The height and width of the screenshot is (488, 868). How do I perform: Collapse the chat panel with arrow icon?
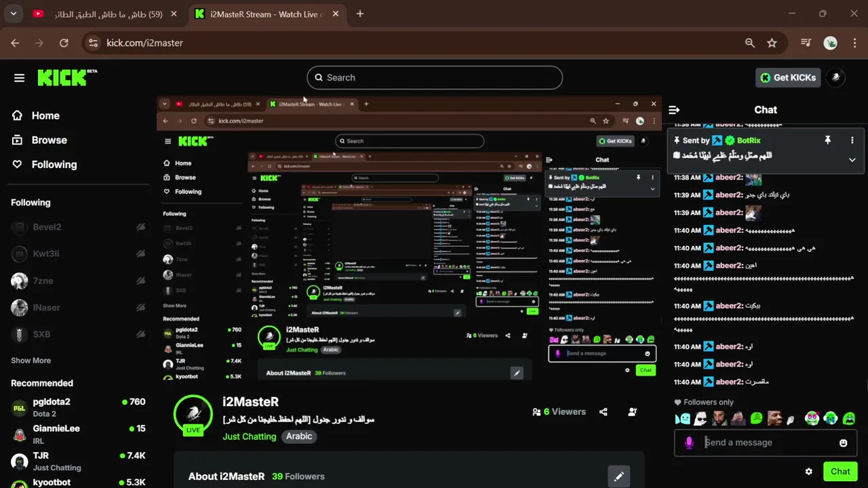pyautogui.click(x=674, y=110)
